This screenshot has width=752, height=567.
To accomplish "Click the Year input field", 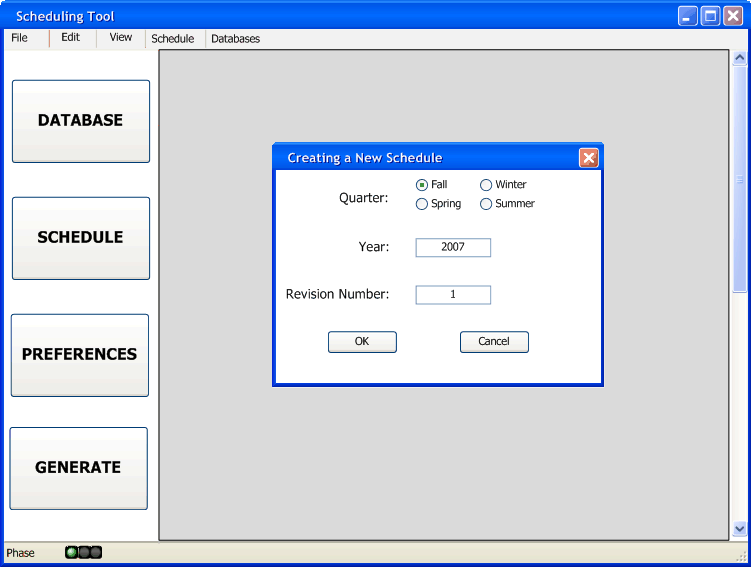I will point(453,247).
